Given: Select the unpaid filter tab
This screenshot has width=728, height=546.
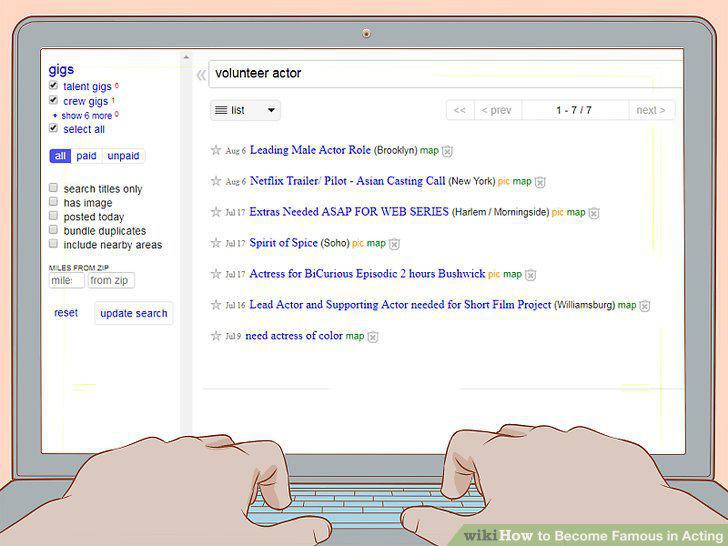Looking at the screenshot, I should [x=124, y=156].
